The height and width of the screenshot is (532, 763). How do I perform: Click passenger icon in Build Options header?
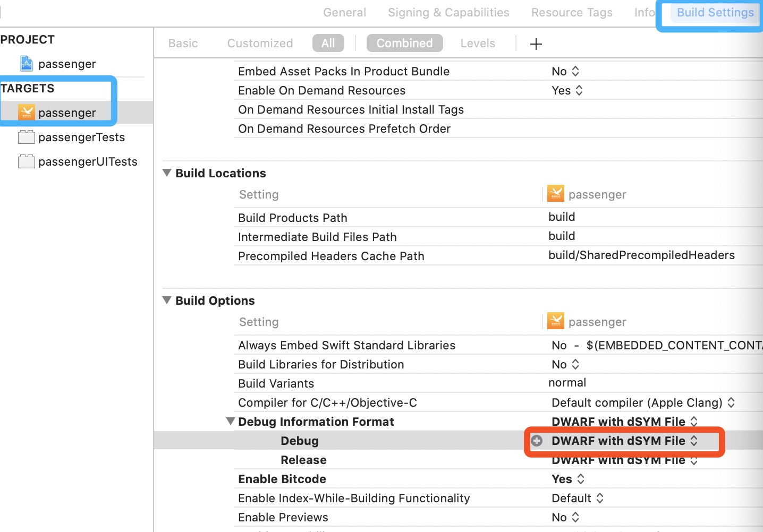click(556, 321)
